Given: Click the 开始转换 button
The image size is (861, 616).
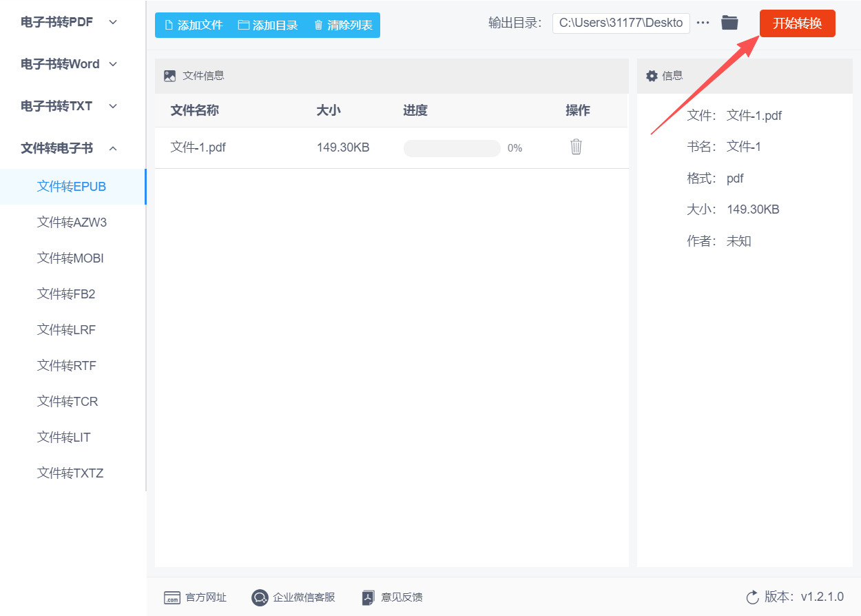Looking at the screenshot, I should tap(797, 23).
